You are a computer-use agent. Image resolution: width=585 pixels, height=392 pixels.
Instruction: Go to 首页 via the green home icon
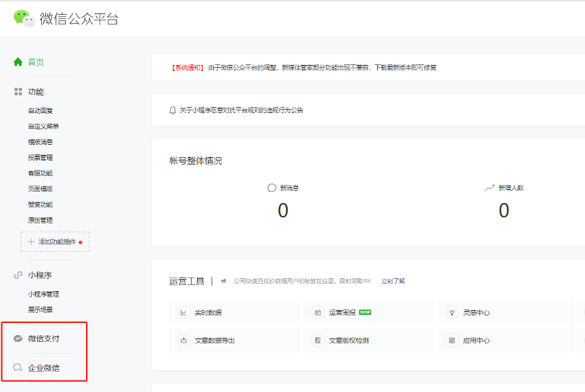(18, 62)
